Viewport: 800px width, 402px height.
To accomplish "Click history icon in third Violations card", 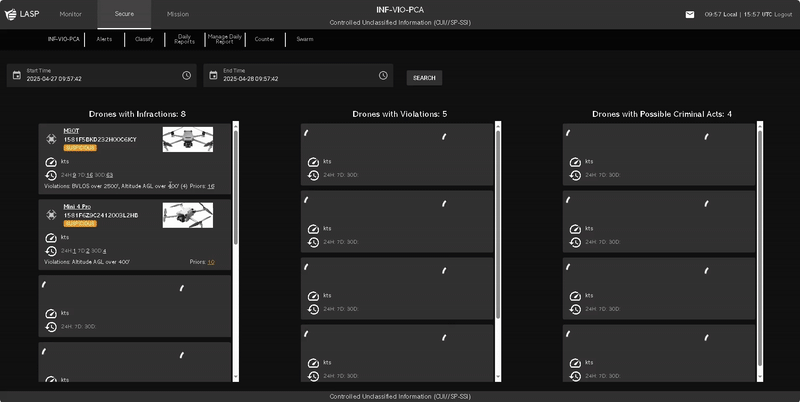I will 313,310.
